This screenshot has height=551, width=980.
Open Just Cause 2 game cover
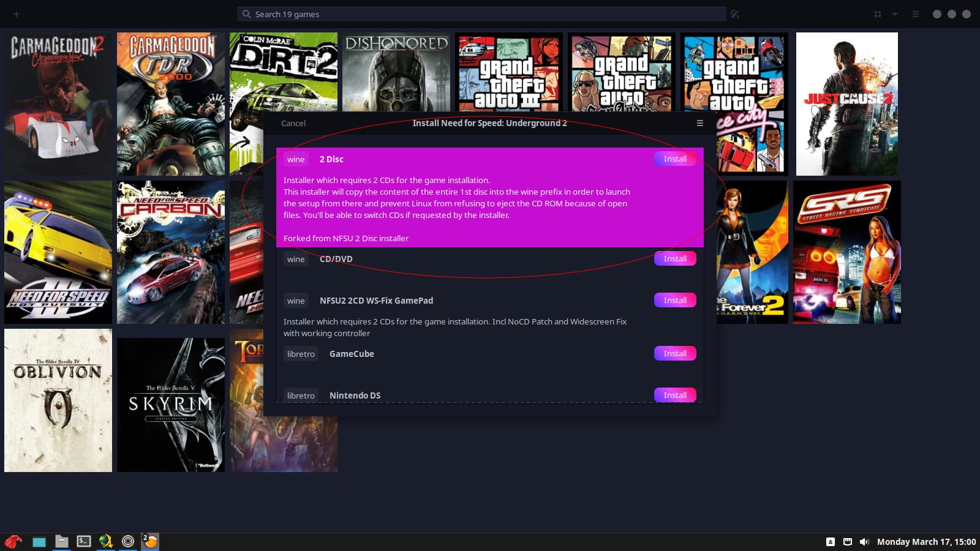click(x=847, y=104)
